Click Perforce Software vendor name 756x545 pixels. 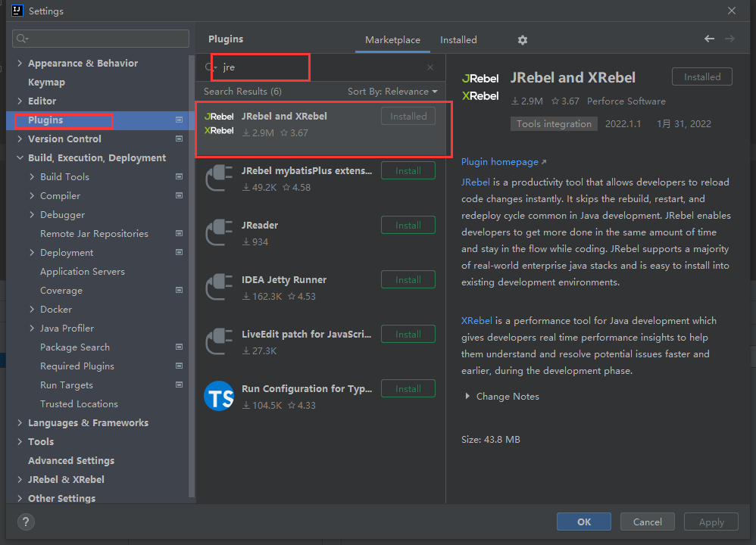(x=626, y=101)
